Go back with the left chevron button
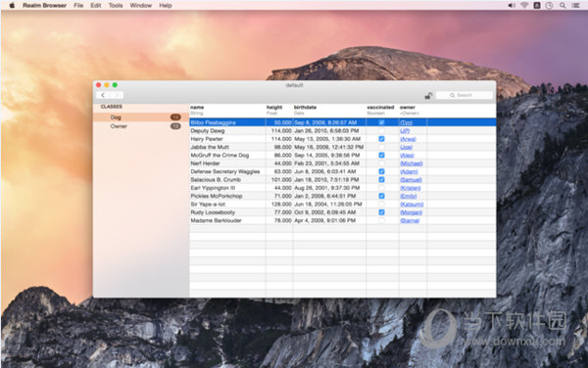The image size is (588, 368). [x=103, y=95]
